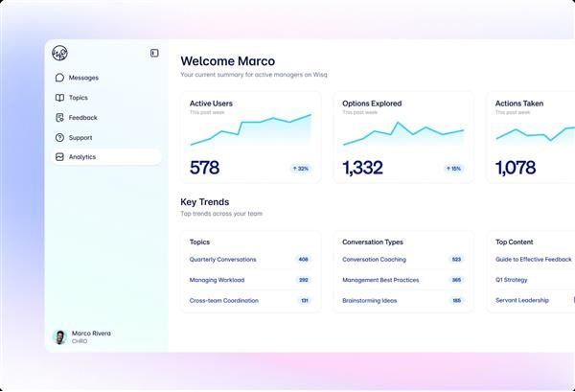Click the Wisq logo icon
This screenshot has width=575, height=392.
(59, 54)
